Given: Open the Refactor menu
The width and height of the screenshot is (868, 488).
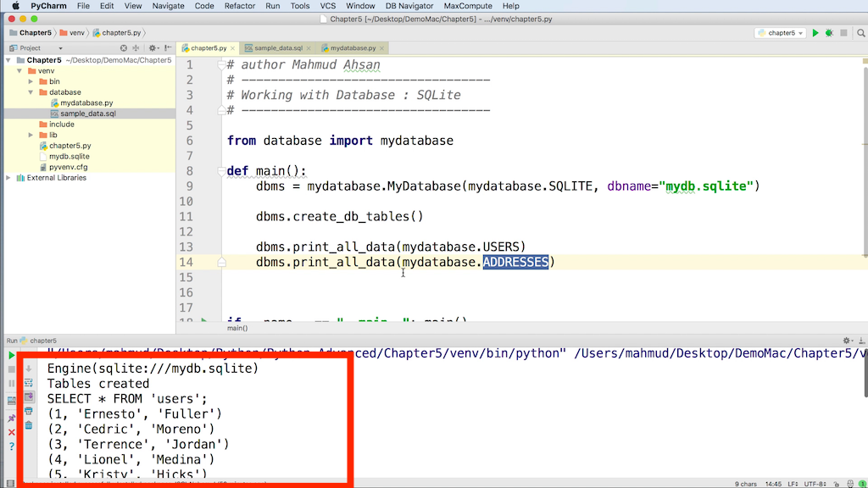Looking at the screenshot, I should point(240,6).
